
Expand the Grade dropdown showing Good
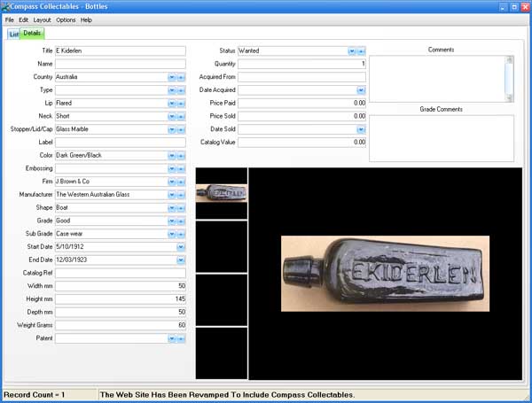tap(172, 221)
